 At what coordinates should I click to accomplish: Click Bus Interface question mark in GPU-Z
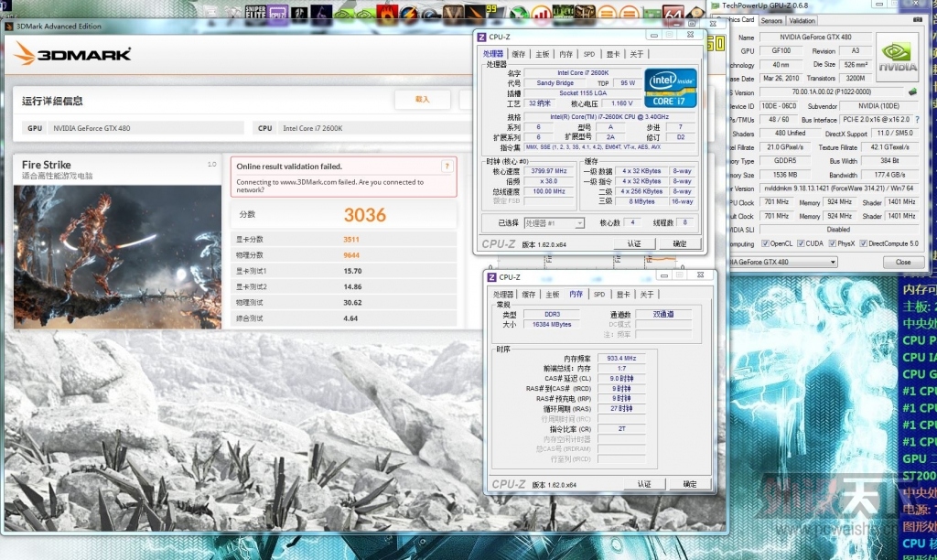click(917, 120)
